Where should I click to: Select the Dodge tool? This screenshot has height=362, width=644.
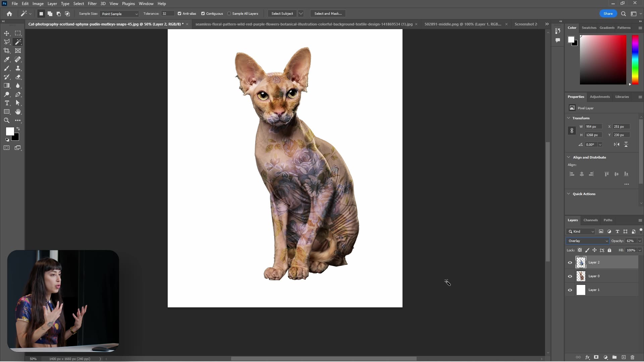7,94
